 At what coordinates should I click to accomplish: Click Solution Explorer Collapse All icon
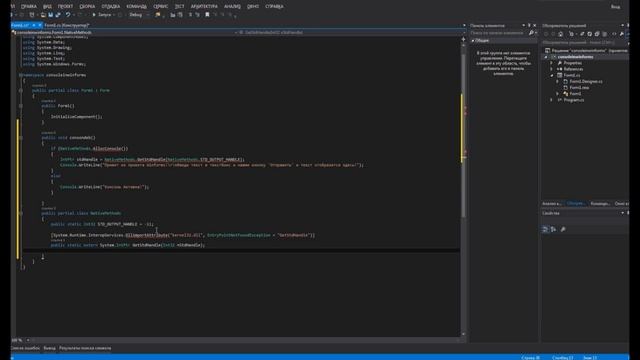coord(597,34)
